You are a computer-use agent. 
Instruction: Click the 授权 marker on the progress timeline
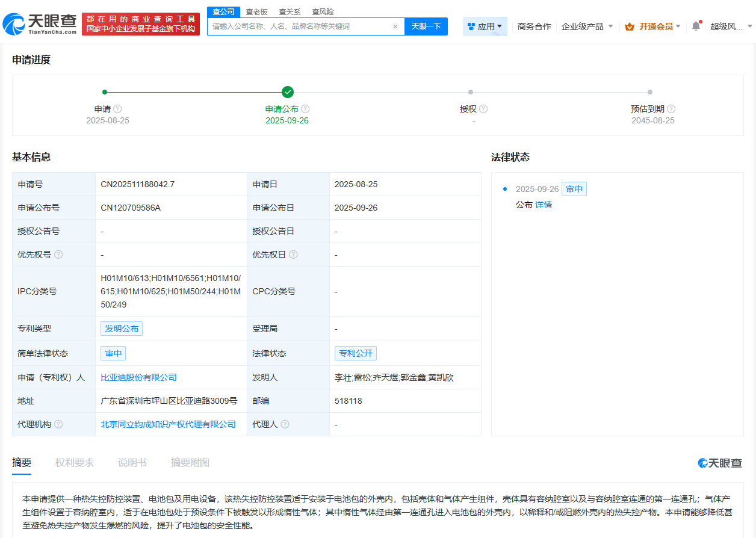coord(470,92)
